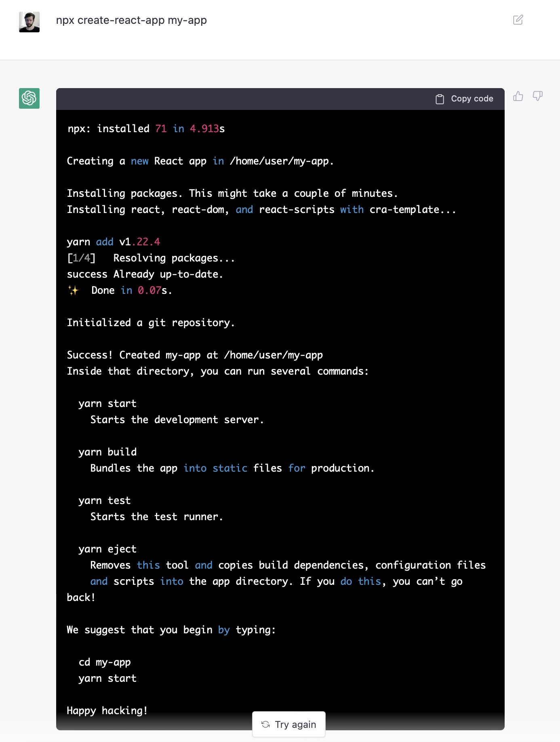Click the thumbs up feedback icon
The width and height of the screenshot is (560, 742).
click(518, 96)
